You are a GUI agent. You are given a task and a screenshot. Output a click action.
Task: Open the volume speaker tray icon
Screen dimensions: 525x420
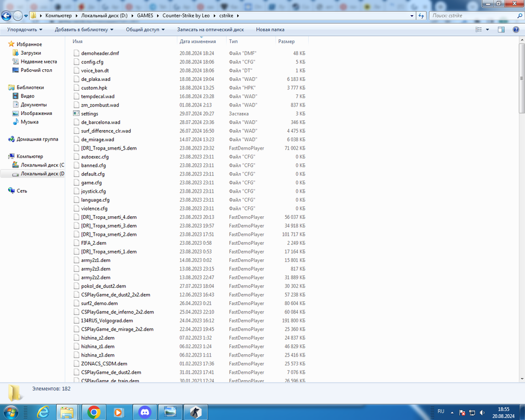click(x=482, y=412)
